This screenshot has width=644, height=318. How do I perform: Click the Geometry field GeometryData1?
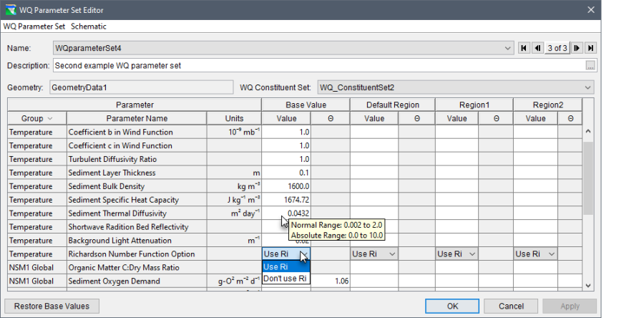[x=141, y=87]
